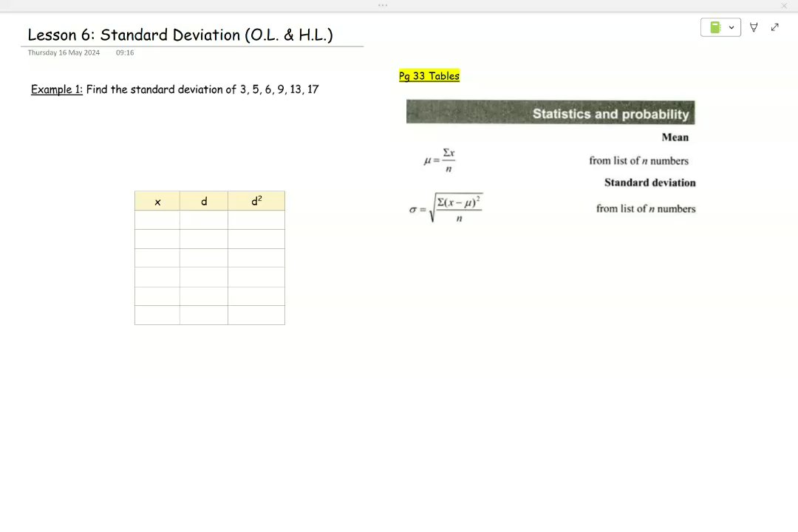This screenshot has width=798, height=532.
Task: Click 'from list of n numbers' beside sigma formula
Action: [x=646, y=208]
